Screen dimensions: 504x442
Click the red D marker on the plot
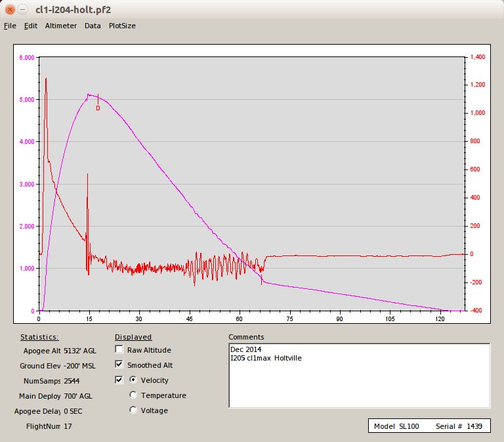98,108
